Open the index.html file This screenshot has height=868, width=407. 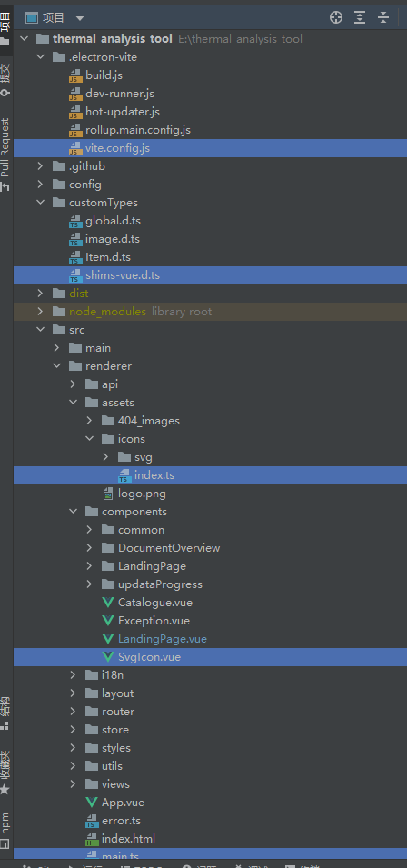128,839
